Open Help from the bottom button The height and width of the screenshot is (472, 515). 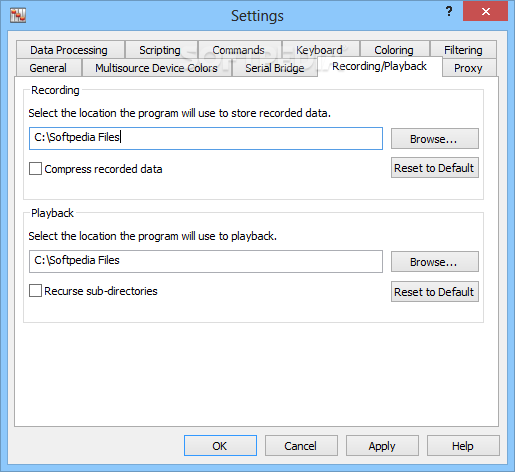pos(463,446)
